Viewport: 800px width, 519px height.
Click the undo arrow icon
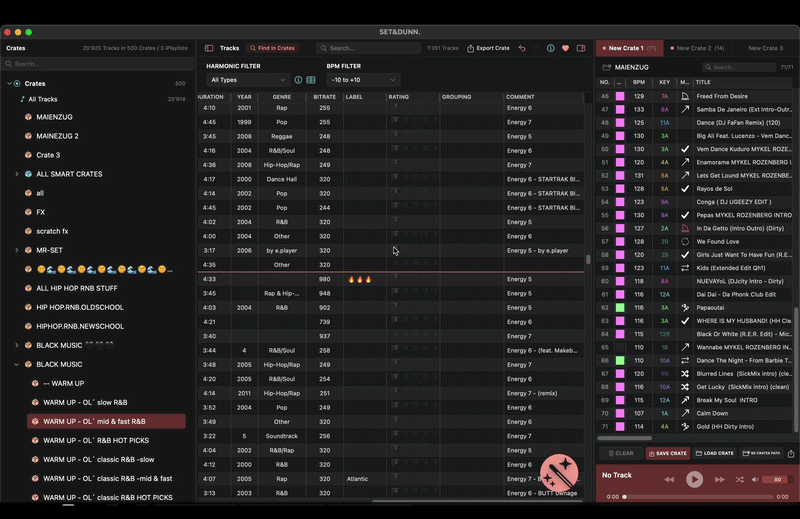pos(522,48)
